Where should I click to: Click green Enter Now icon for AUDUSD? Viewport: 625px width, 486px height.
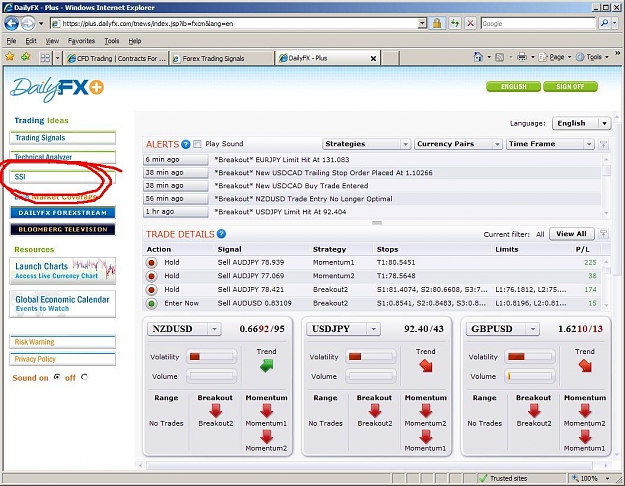point(151,304)
